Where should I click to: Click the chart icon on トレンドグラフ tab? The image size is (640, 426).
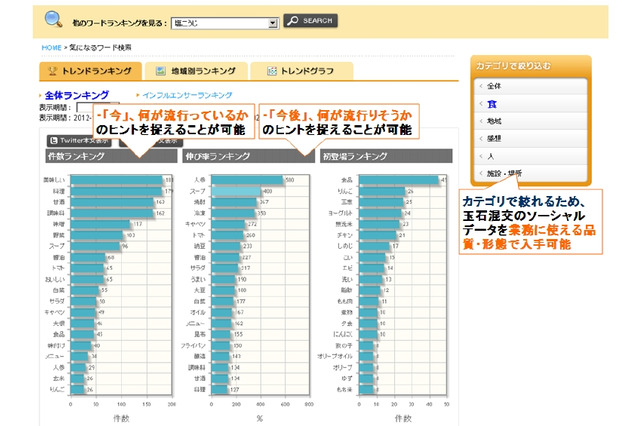[272, 71]
